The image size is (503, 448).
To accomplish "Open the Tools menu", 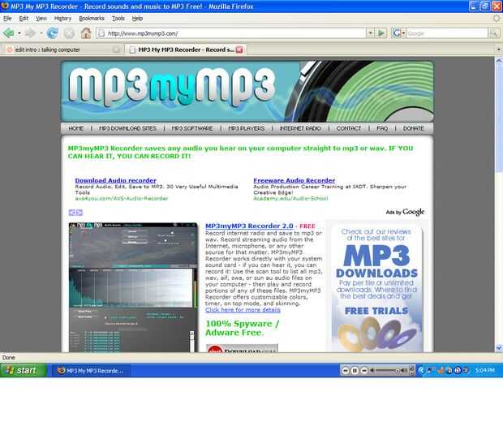I will [118, 19].
